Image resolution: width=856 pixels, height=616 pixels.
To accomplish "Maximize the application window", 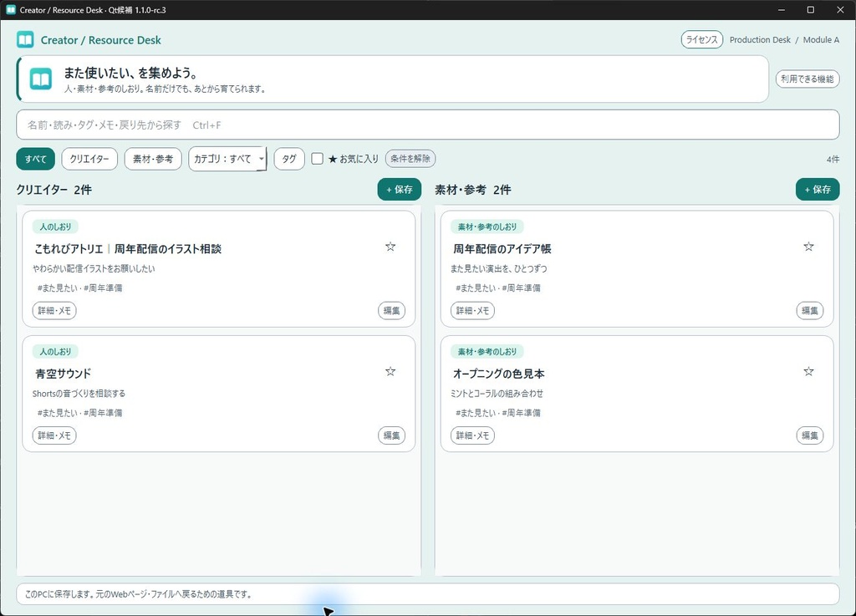I will coord(811,10).
